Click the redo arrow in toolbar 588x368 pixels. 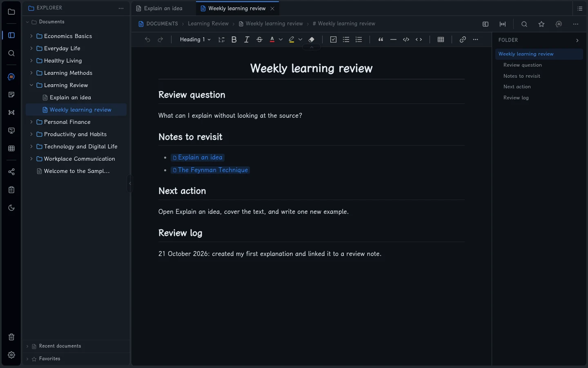click(x=160, y=40)
